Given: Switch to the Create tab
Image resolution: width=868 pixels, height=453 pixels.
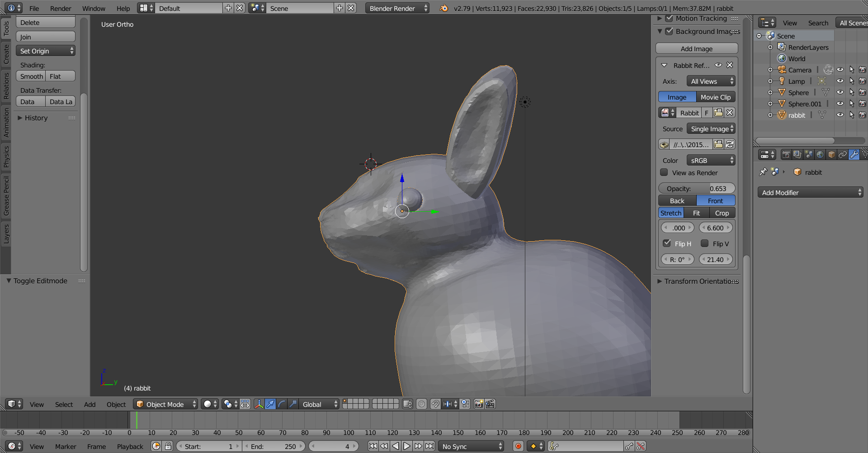Looking at the screenshot, I should [6, 54].
